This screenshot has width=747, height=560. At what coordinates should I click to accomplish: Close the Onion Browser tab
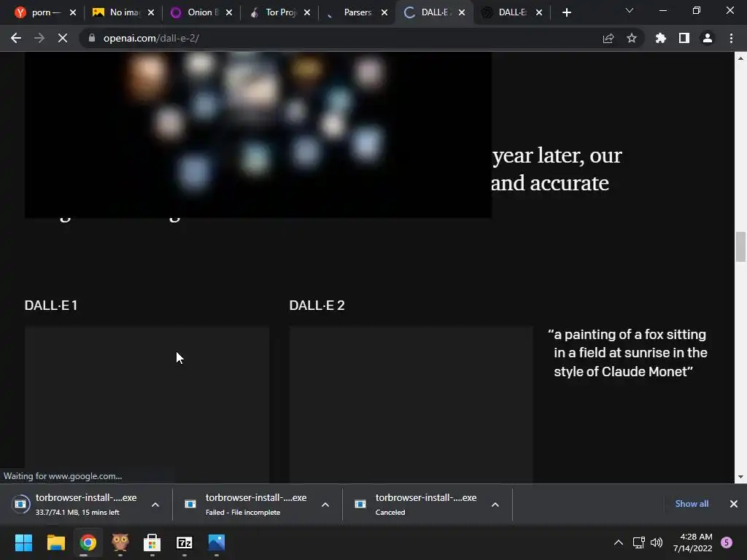228,12
